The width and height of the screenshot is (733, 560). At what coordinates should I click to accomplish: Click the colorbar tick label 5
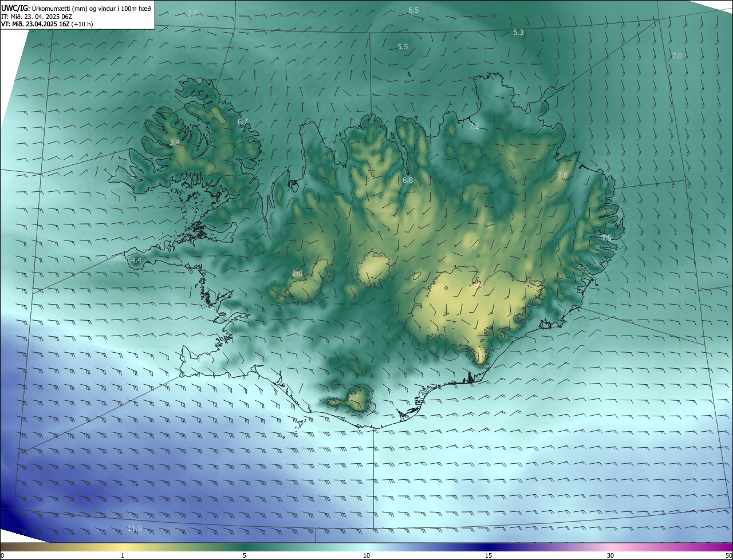pyautogui.click(x=245, y=555)
